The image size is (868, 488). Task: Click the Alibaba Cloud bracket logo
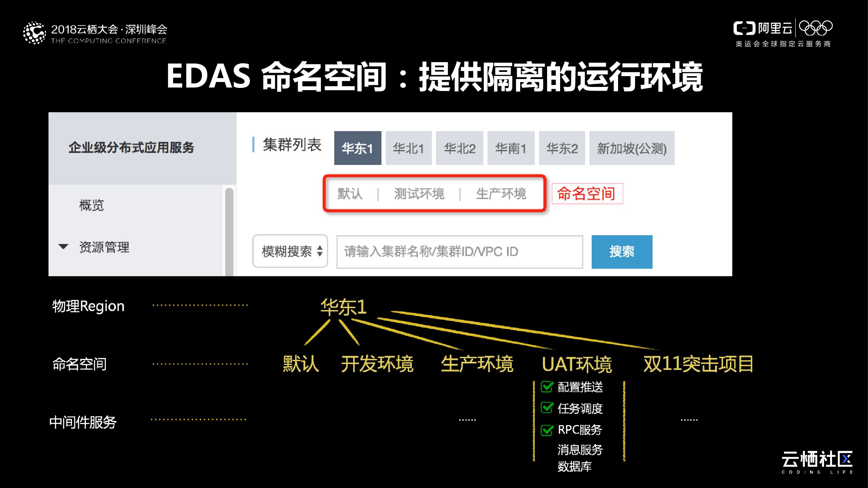(744, 28)
